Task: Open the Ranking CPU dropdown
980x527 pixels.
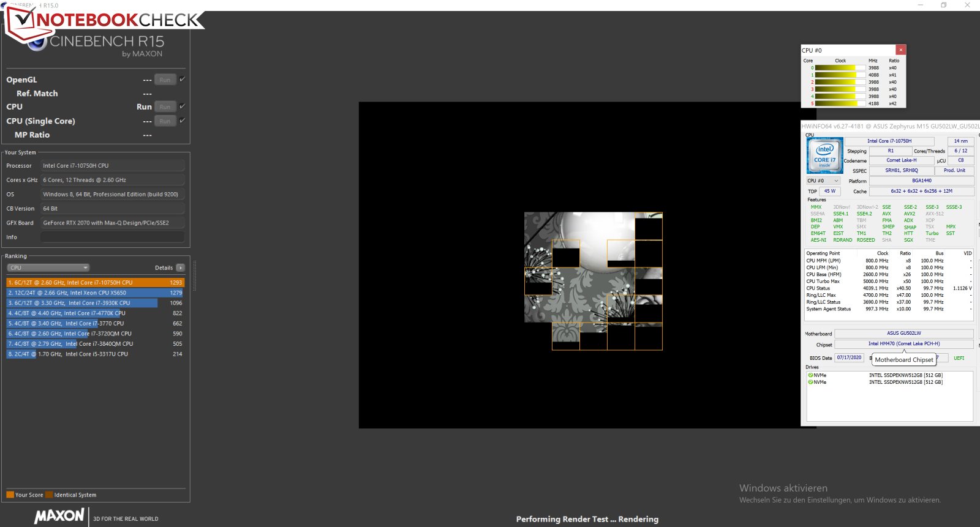Action: tap(48, 267)
